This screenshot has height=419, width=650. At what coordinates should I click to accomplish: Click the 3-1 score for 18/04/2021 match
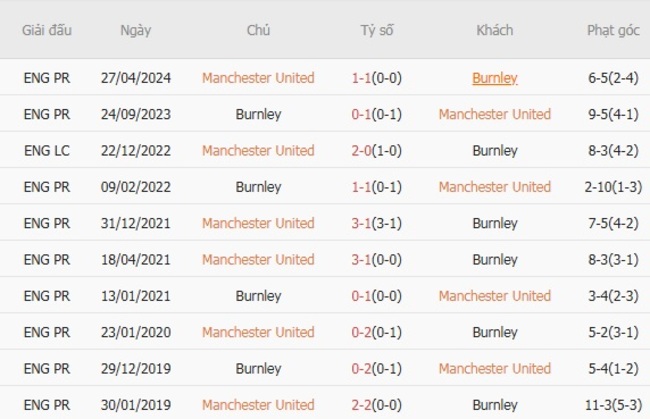pos(377,260)
